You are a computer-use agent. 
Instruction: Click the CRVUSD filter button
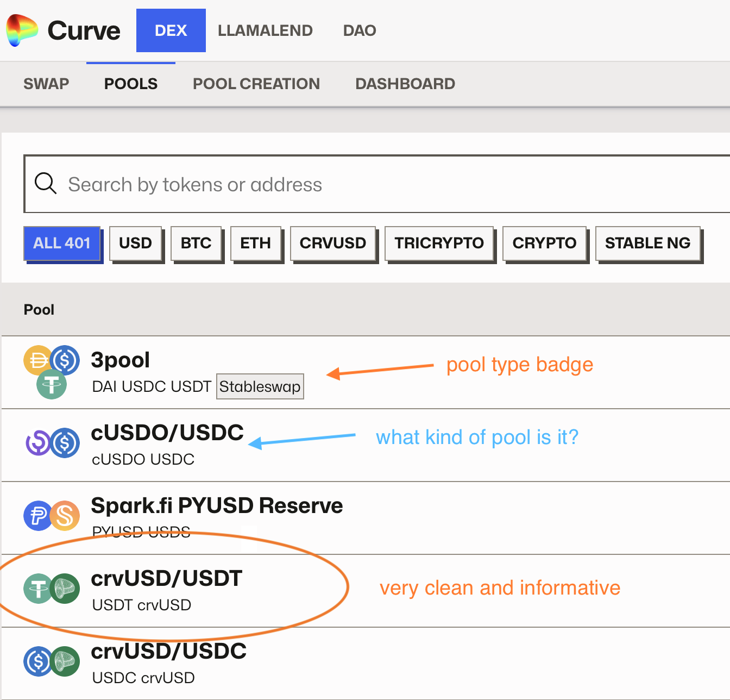333,243
